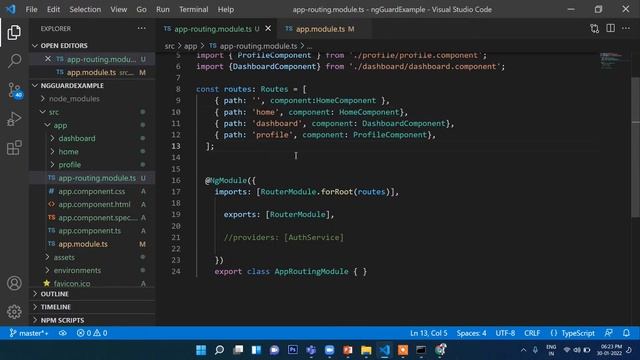Open editor More Actions ellipsis
The width and height of the screenshot is (640, 360).
click(626, 28)
